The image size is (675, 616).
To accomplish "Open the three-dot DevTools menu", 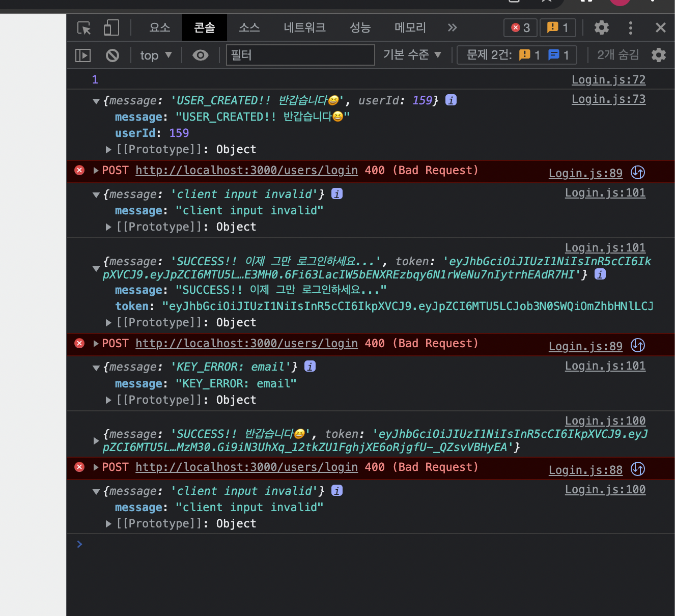I will click(x=631, y=27).
